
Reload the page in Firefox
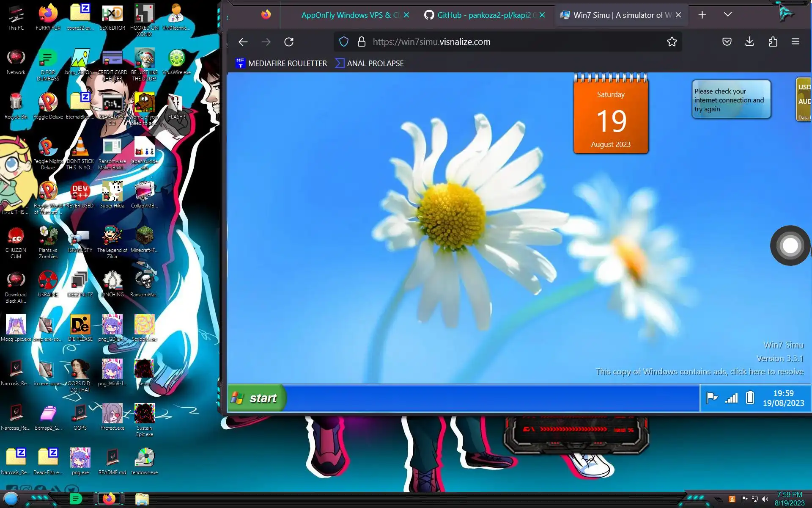pyautogui.click(x=289, y=42)
